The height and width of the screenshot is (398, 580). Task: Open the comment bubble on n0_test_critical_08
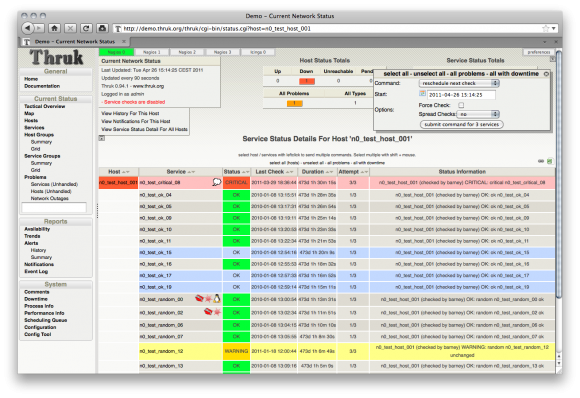pyautogui.click(x=217, y=182)
